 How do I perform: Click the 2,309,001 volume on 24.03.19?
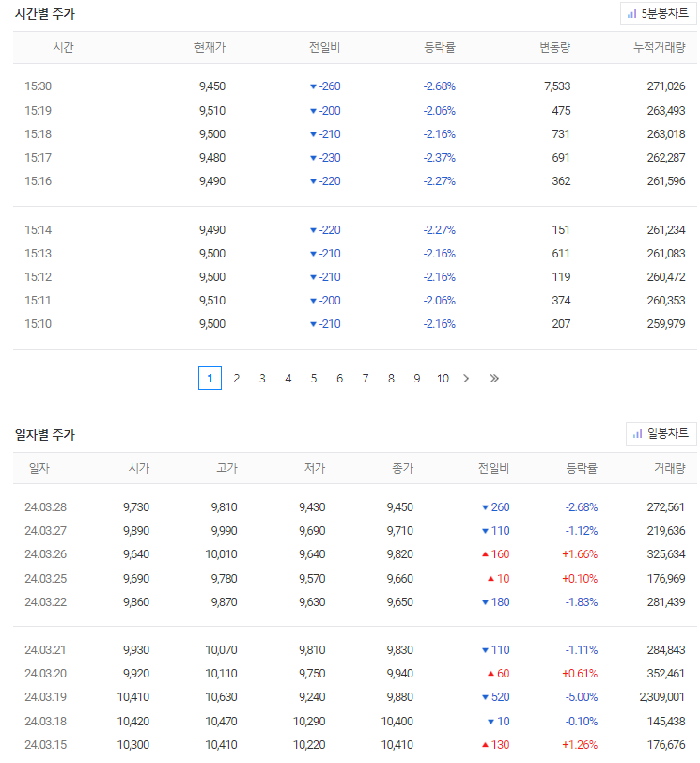coord(662,697)
